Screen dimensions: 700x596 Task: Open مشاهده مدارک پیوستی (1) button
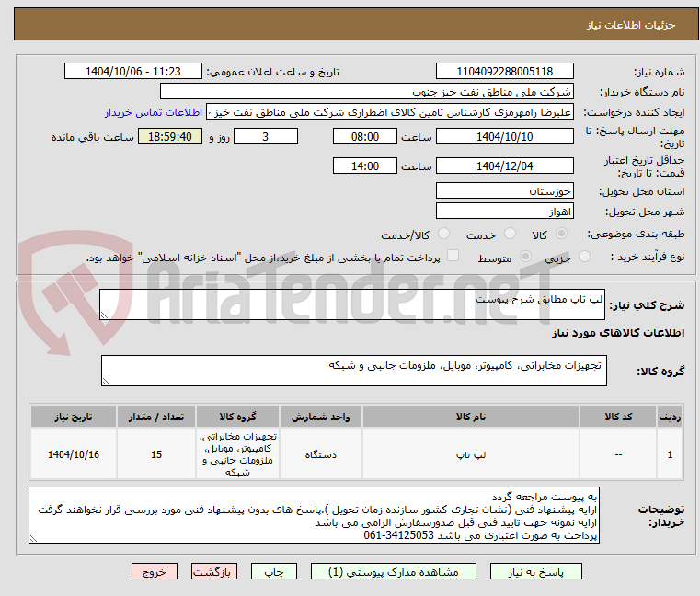(394, 571)
